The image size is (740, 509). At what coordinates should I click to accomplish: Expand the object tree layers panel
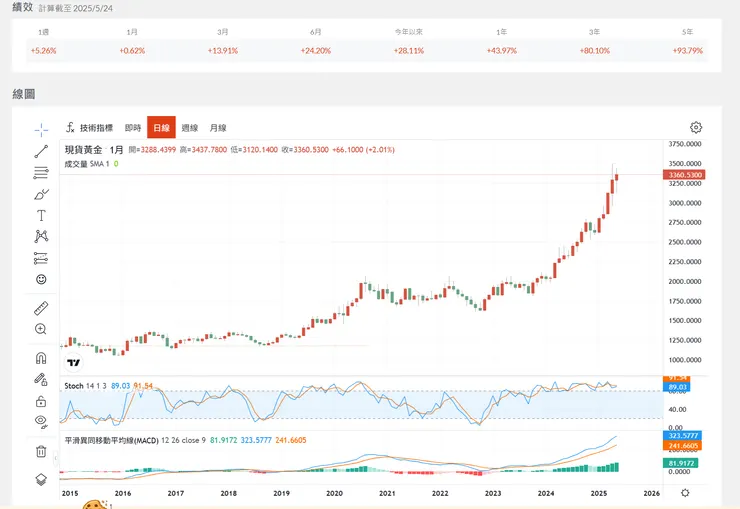pos(41,479)
